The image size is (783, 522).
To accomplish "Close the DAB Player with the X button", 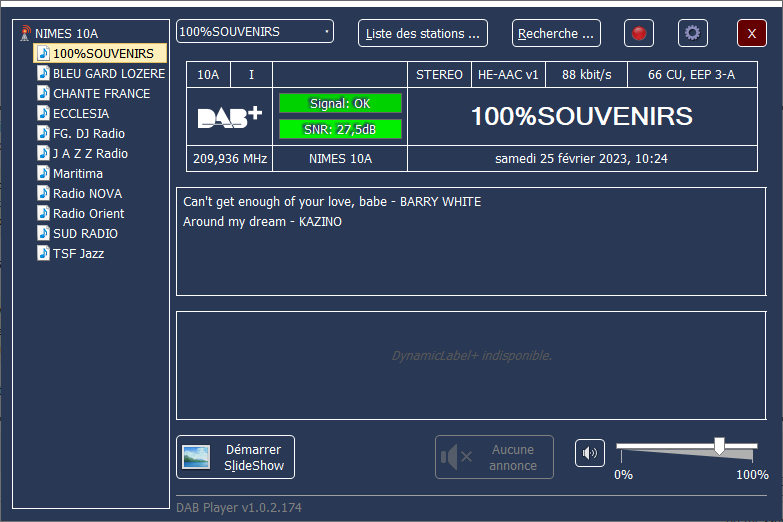I will coord(751,33).
